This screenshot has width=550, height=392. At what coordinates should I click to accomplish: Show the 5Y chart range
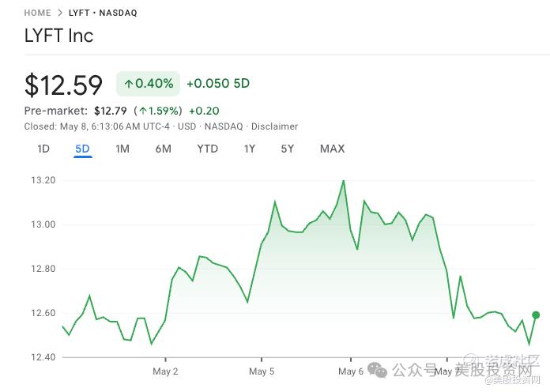tap(288, 149)
